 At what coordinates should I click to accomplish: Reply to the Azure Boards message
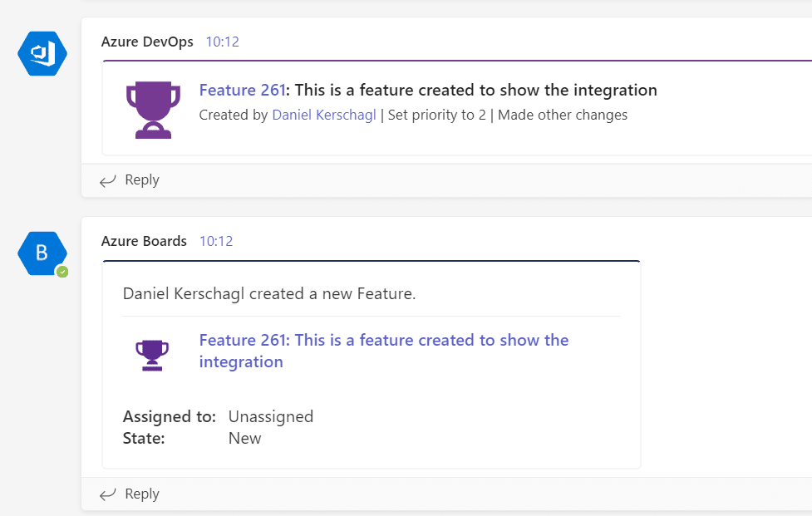(142, 494)
